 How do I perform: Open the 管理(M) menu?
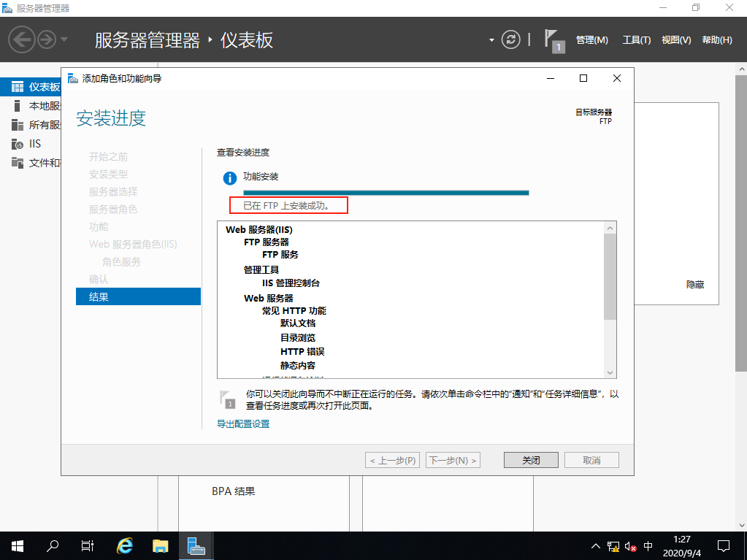point(592,40)
